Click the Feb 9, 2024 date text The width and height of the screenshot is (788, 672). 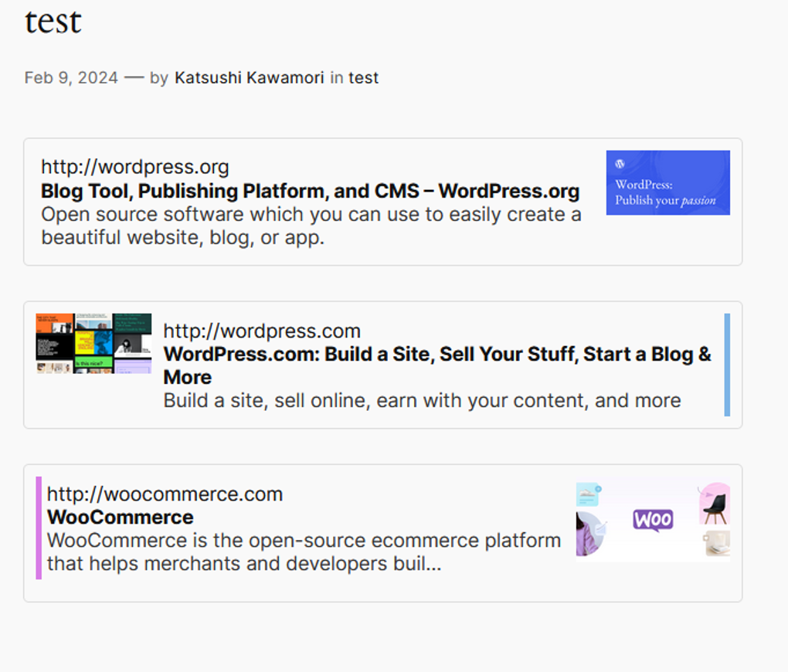pos(70,77)
